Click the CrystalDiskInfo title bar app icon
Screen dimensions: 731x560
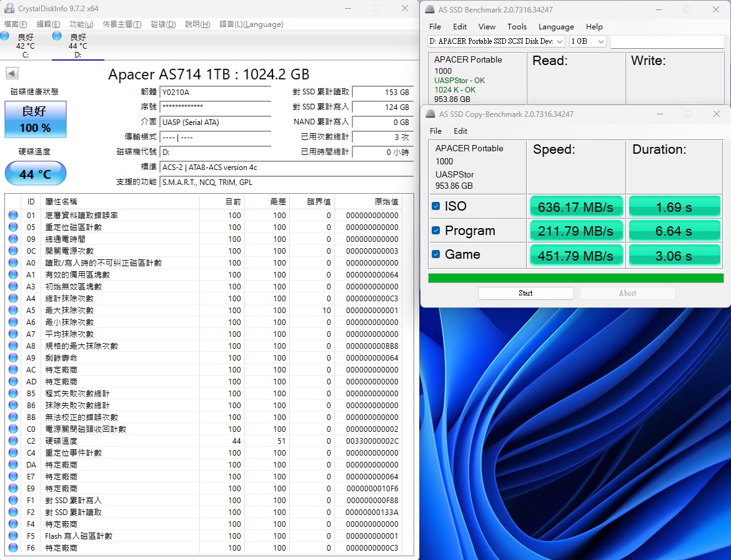tap(9, 8)
